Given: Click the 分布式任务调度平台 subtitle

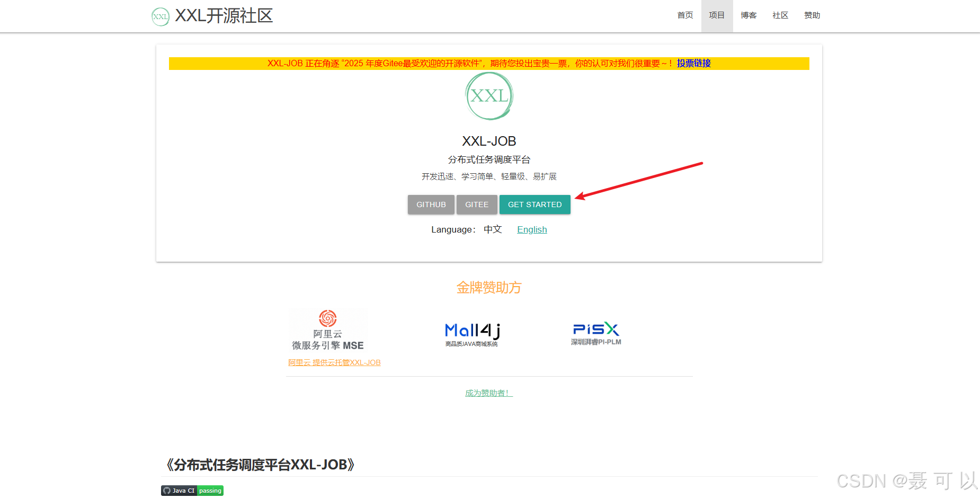Looking at the screenshot, I should click(x=489, y=159).
